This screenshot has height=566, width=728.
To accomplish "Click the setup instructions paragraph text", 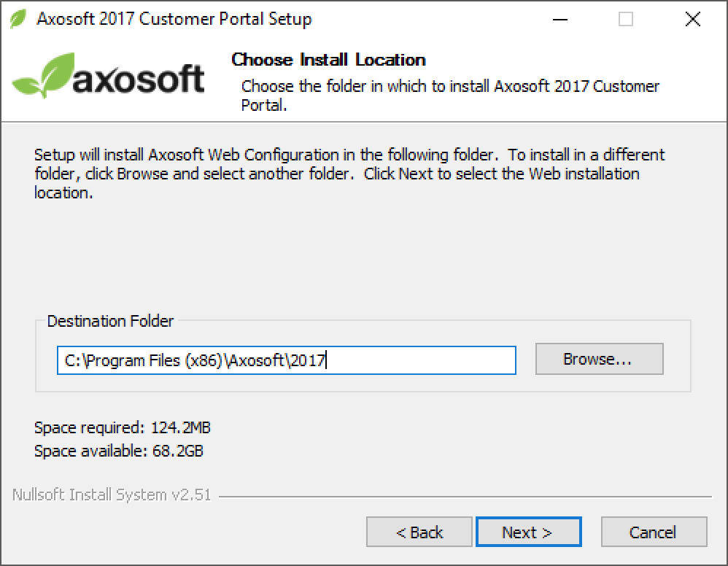I will click(349, 174).
